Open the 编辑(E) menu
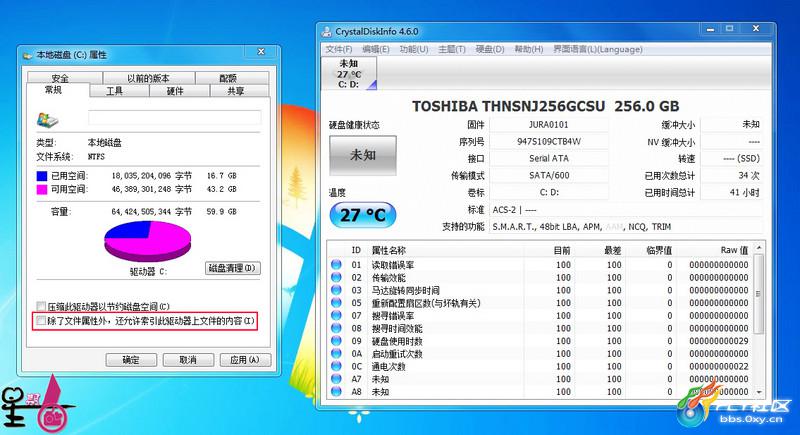 [376, 49]
